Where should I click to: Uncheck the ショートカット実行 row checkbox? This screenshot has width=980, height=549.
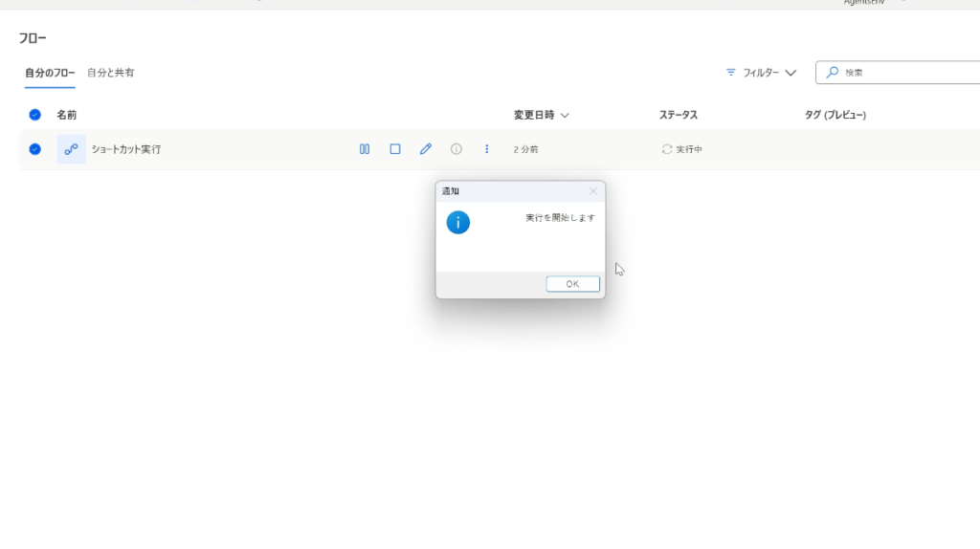tap(35, 149)
